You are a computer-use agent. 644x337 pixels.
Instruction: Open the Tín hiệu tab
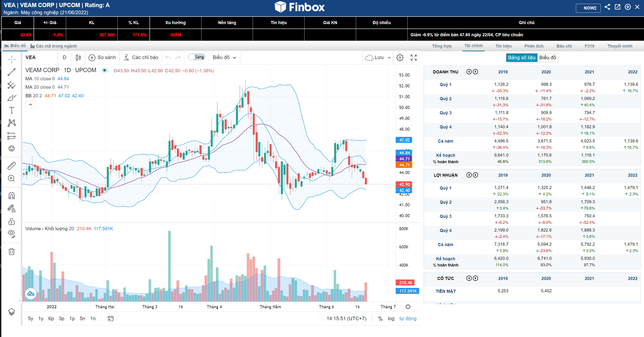[x=504, y=46]
